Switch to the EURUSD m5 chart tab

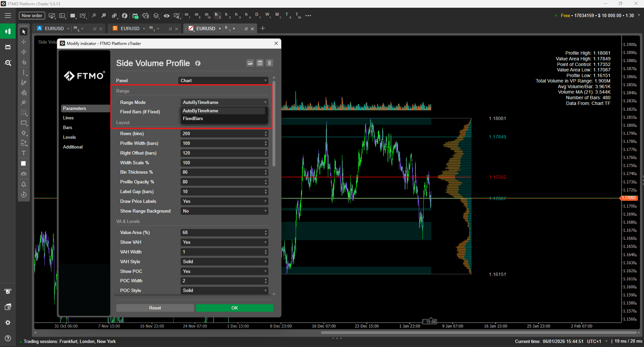coord(54,28)
